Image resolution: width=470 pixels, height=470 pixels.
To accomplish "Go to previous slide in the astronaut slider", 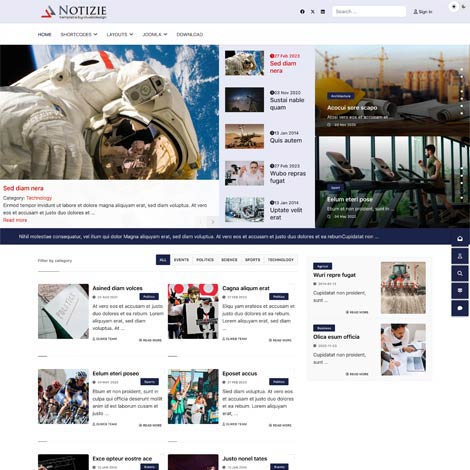I will 201,221.
